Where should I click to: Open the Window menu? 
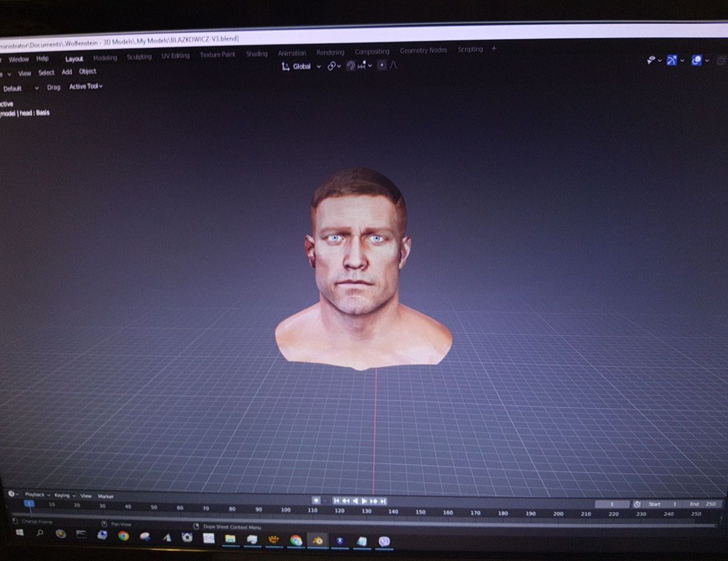coord(19,60)
